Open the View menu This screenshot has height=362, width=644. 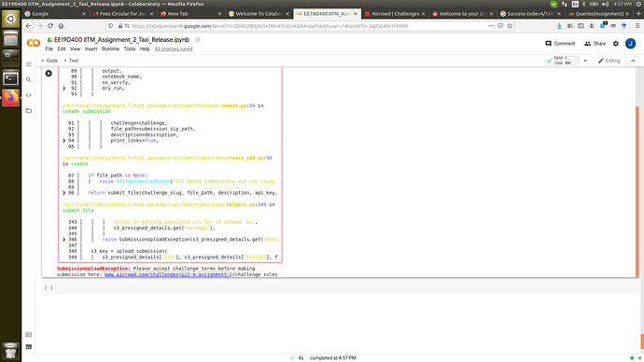pos(76,49)
